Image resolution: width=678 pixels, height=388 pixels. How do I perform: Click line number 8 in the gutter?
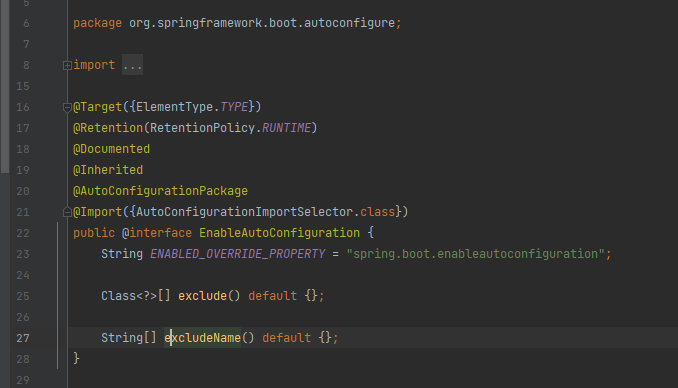tap(26, 65)
